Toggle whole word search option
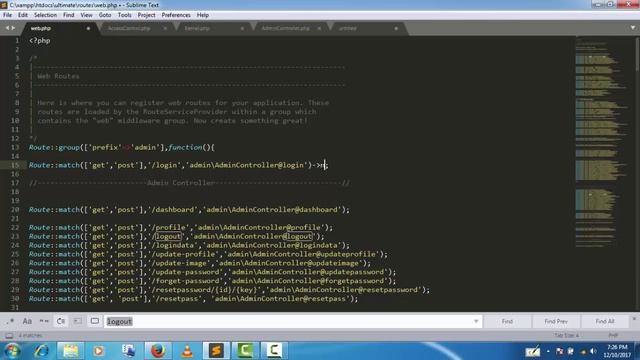 (x=44, y=321)
